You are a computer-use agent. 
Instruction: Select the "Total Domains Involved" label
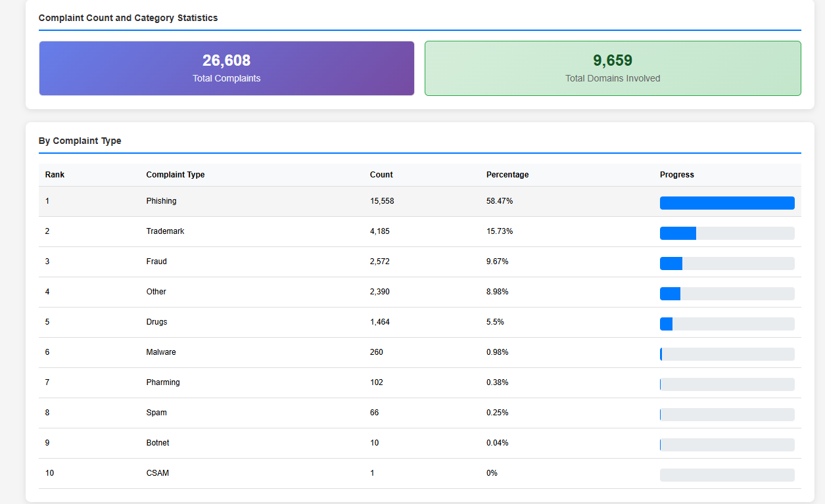coord(613,78)
